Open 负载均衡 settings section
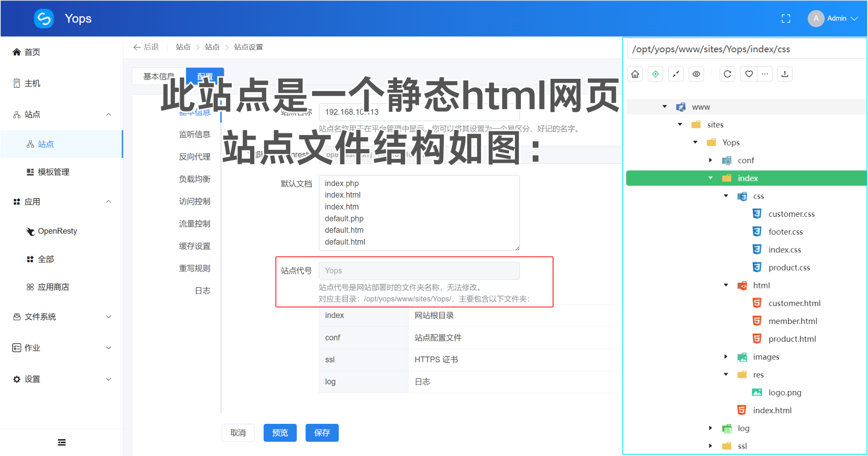Viewport: 868px width, 456px height. click(x=195, y=179)
